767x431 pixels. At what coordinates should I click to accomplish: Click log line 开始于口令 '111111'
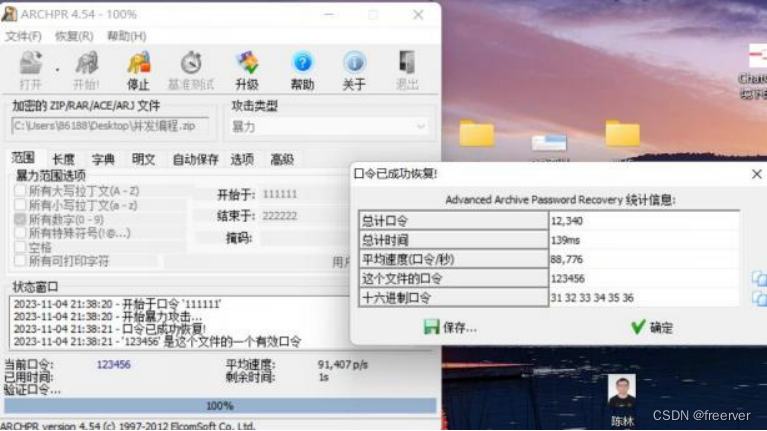(117, 304)
